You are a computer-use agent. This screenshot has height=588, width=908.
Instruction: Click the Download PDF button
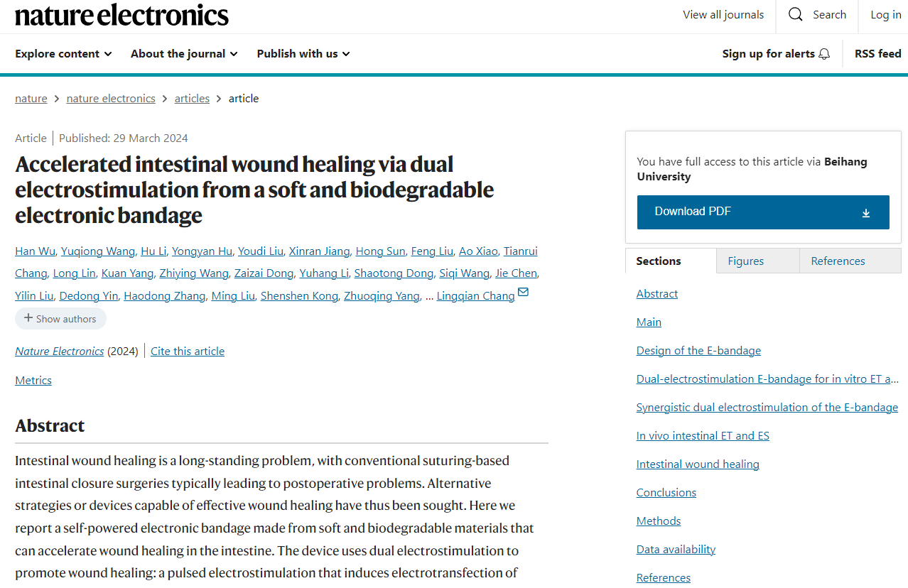pos(762,212)
